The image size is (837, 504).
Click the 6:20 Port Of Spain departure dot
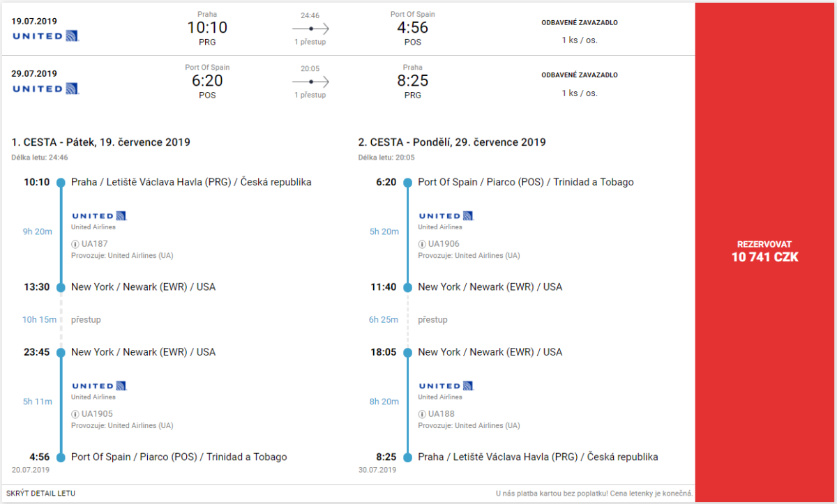coord(408,183)
